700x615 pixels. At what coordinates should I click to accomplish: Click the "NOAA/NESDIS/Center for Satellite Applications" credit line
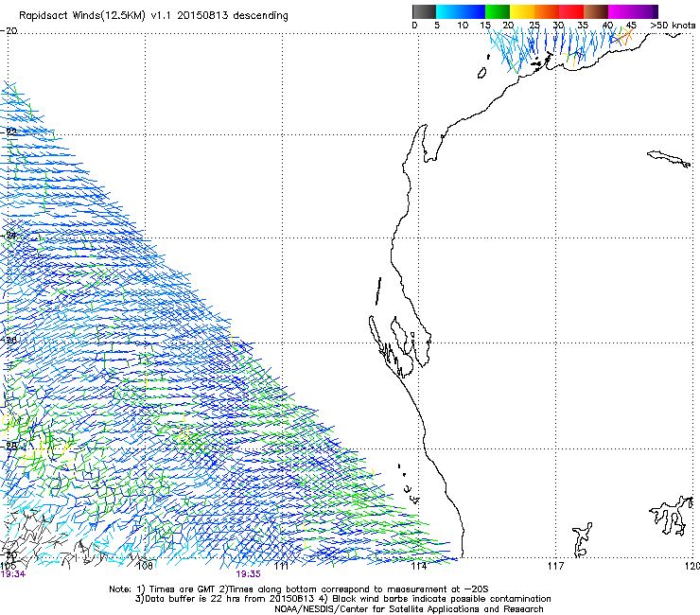[409, 609]
